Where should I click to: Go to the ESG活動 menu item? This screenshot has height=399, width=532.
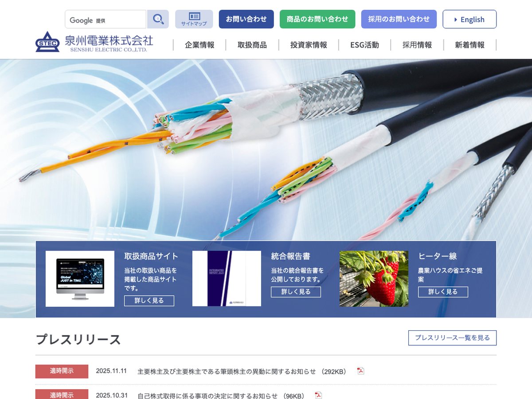364,45
